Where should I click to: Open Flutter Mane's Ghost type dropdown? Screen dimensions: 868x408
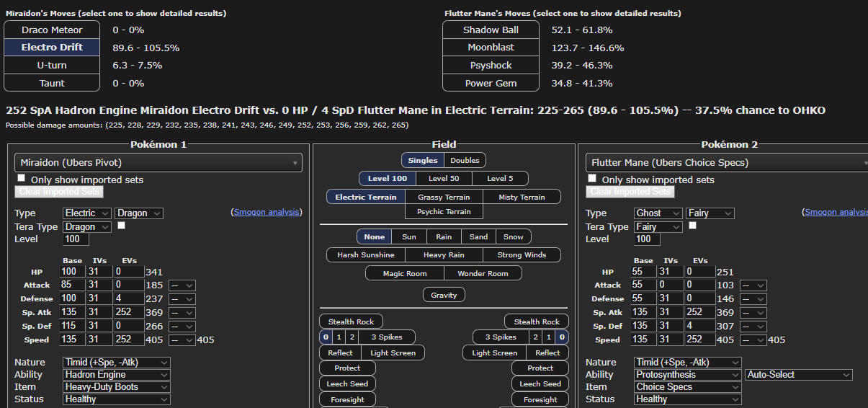(658, 213)
